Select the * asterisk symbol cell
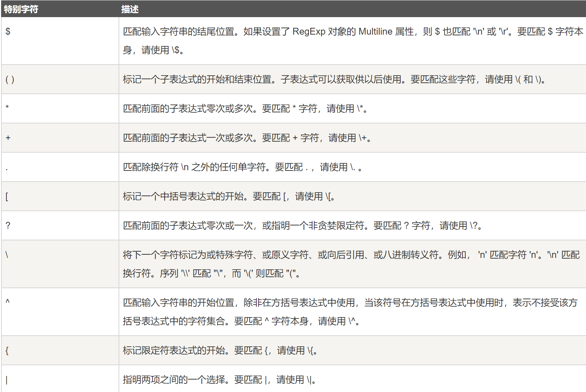 7,108
